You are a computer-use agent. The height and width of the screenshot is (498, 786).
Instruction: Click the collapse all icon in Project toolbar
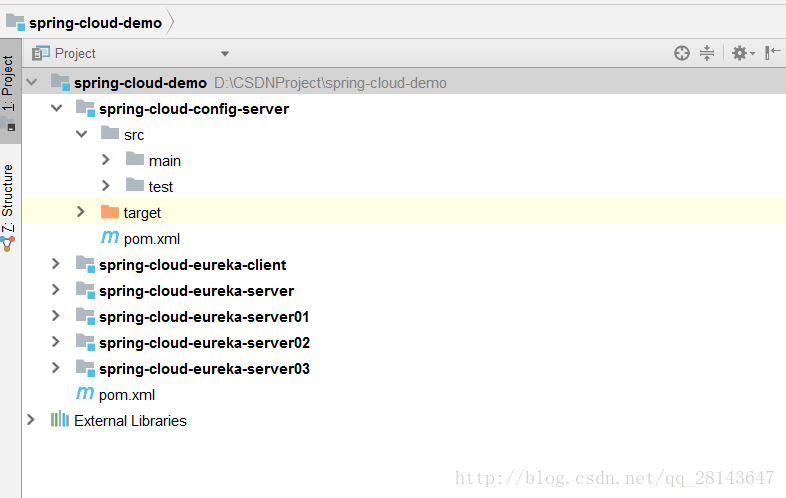pos(707,53)
